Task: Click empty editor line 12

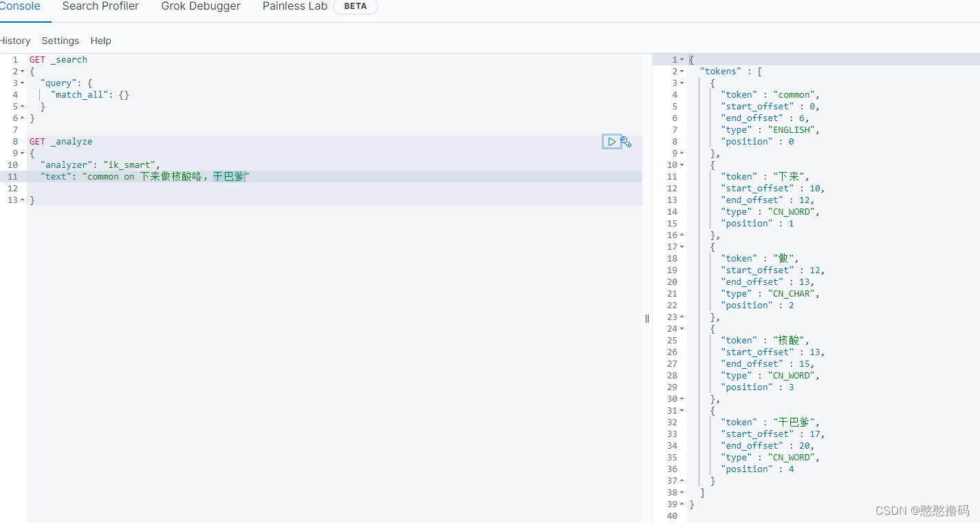Action: click(334, 189)
